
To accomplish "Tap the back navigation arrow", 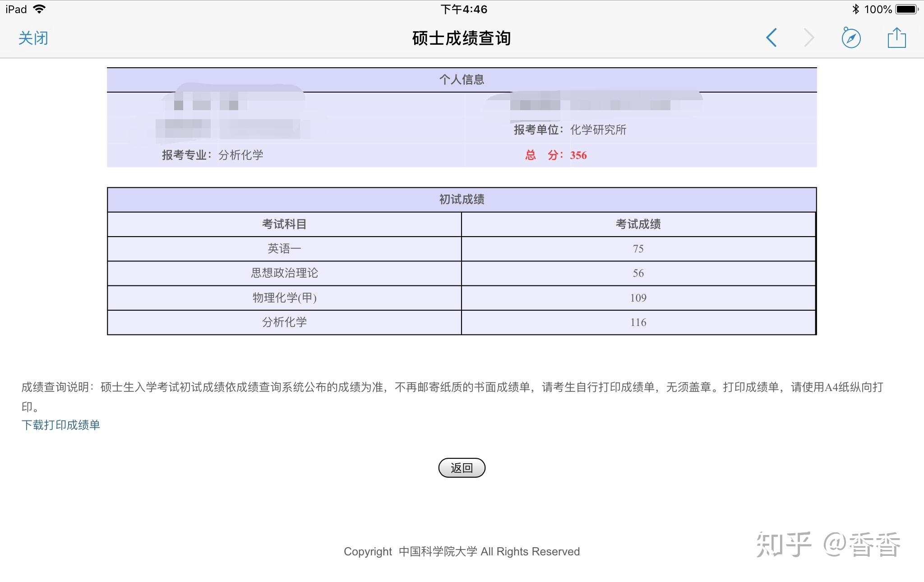I will pyautogui.click(x=772, y=38).
